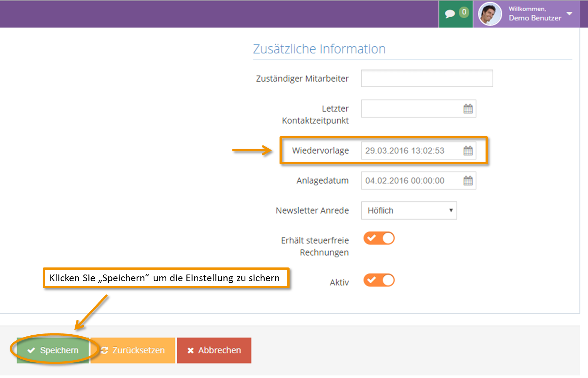Image resolution: width=588 pixels, height=378 pixels.
Task: Toggle Erhält steuerfreie Rechnungen switch
Action: [379, 238]
